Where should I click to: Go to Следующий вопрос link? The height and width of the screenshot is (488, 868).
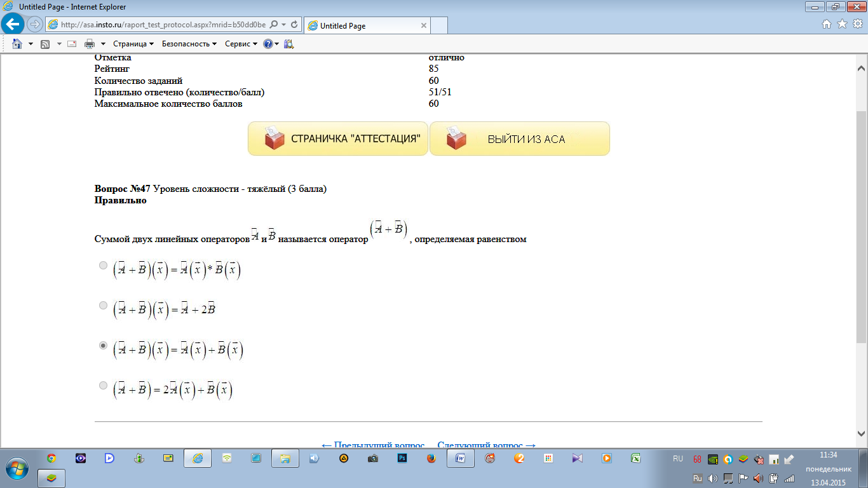pos(487,445)
